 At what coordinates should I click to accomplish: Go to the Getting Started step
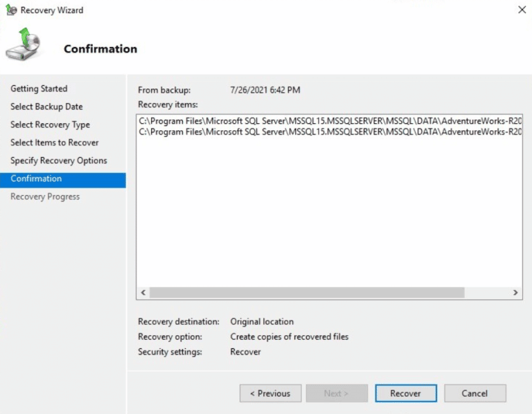tap(39, 89)
